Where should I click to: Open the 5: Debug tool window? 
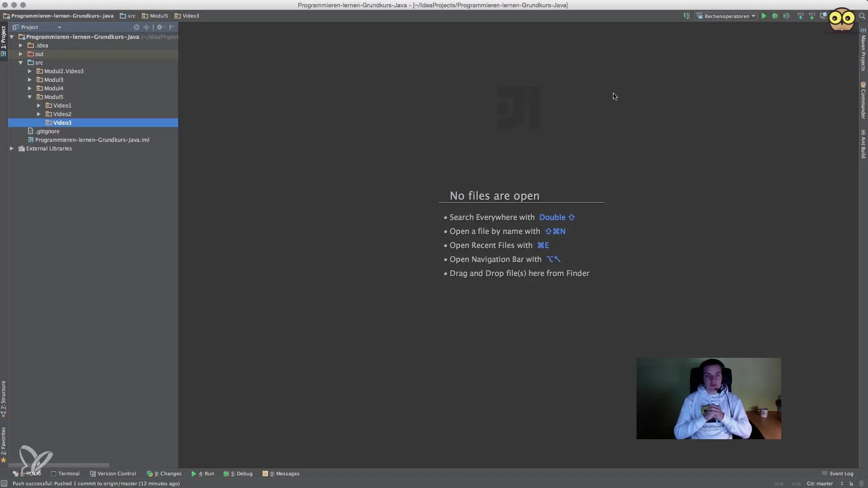(238, 474)
